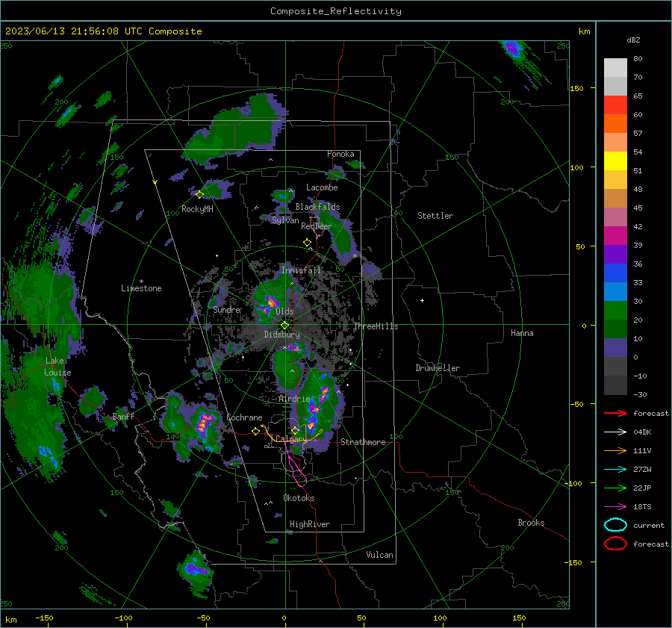Click the Lacombe city label
The height and width of the screenshot is (628, 672).
click(x=322, y=187)
